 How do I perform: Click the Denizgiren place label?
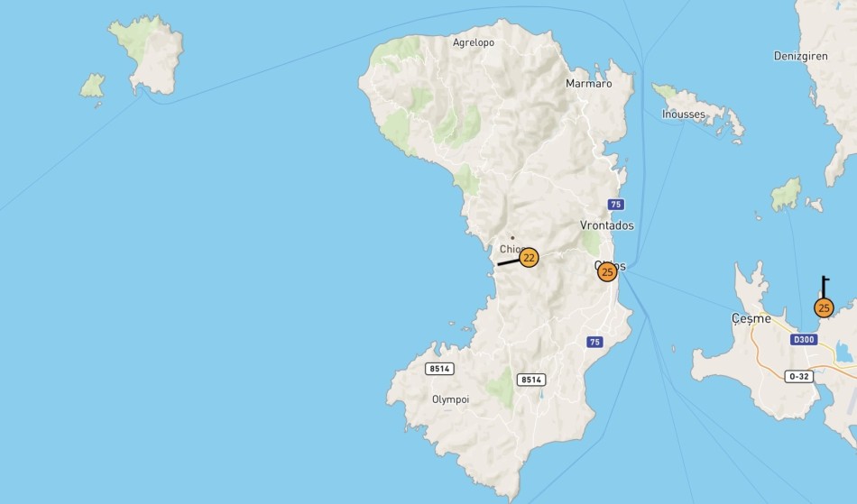point(801,56)
